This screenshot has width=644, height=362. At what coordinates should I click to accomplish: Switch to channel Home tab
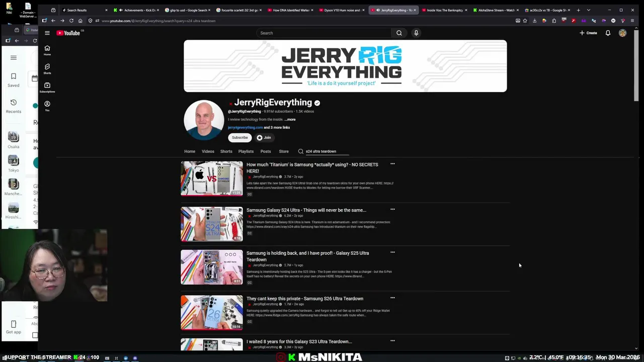pos(190,151)
